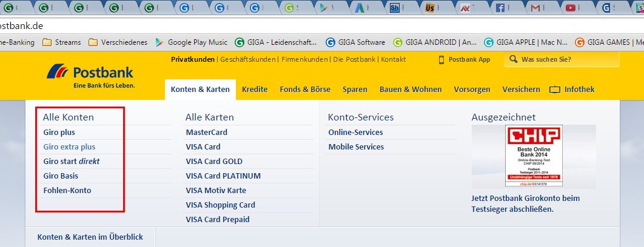Open the Mobile Services link
This screenshot has height=247, width=644.
click(x=356, y=147)
